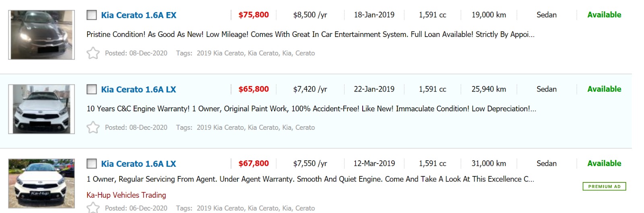Open the "10 Years C&C Engine Warranty" description
The width and height of the screenshot is (644, 213).
coord(311,109)
